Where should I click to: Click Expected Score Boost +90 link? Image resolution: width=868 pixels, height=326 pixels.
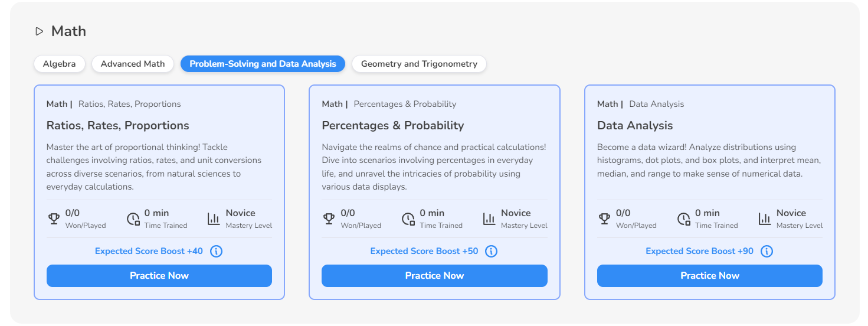(x=699, y=251)
